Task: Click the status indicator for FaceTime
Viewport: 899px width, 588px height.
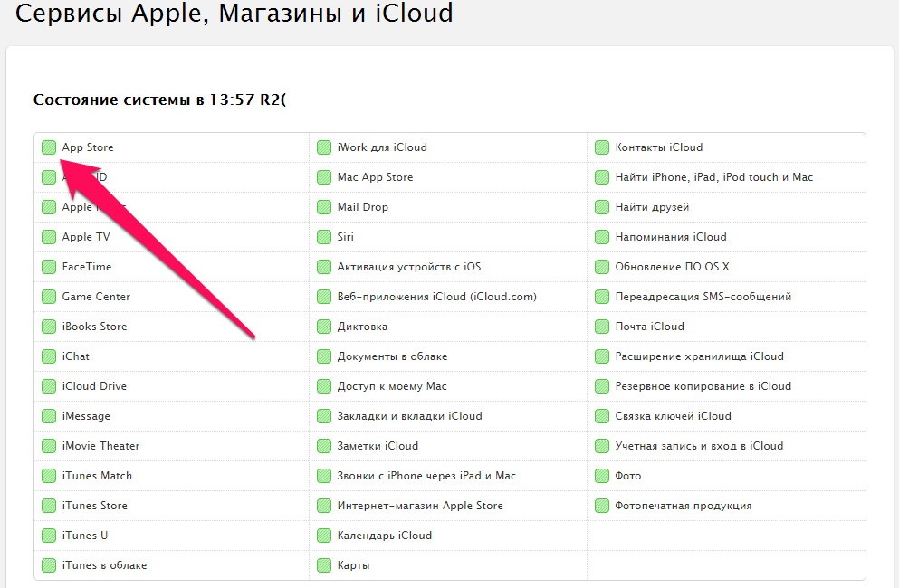Action: point(49,267)
